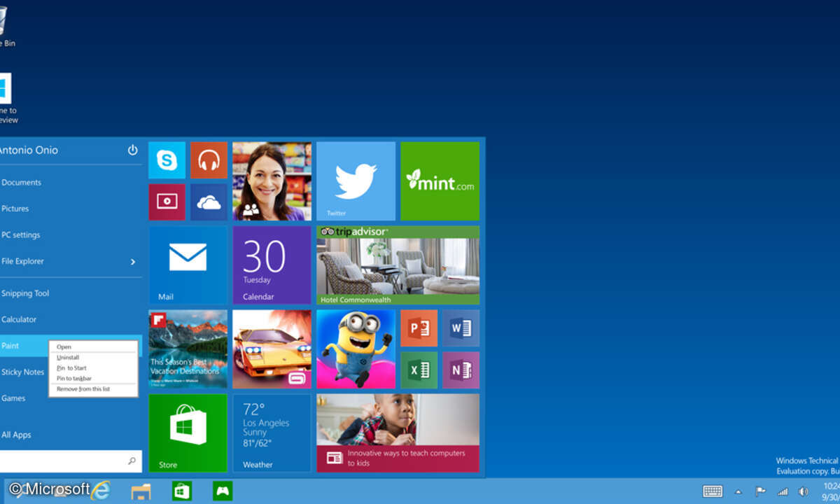The image size is (840, 504).
Task: Open the Calendar tile showing 30
Action: [272, 265]
